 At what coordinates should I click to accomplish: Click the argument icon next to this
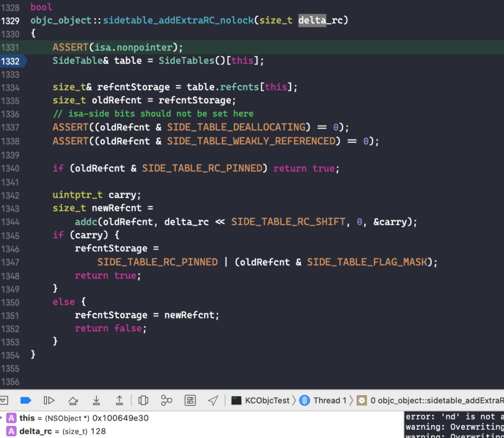[11, 418]
